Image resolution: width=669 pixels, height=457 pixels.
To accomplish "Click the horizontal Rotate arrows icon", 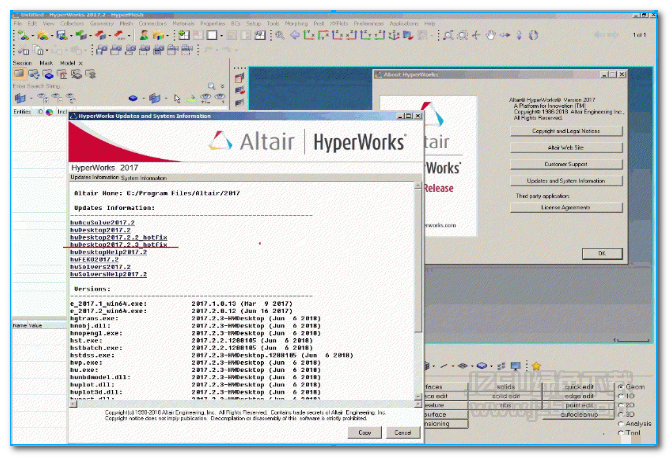I will coord(505,35).
